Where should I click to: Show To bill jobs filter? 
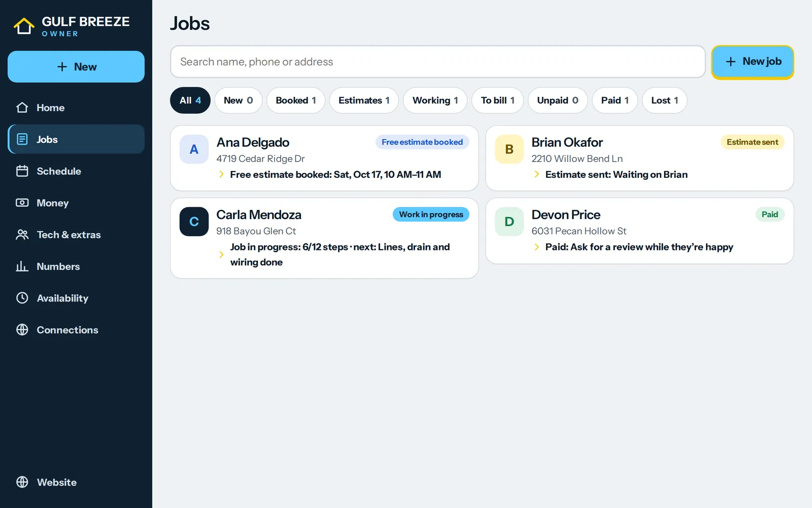click(x=497, y=101)
